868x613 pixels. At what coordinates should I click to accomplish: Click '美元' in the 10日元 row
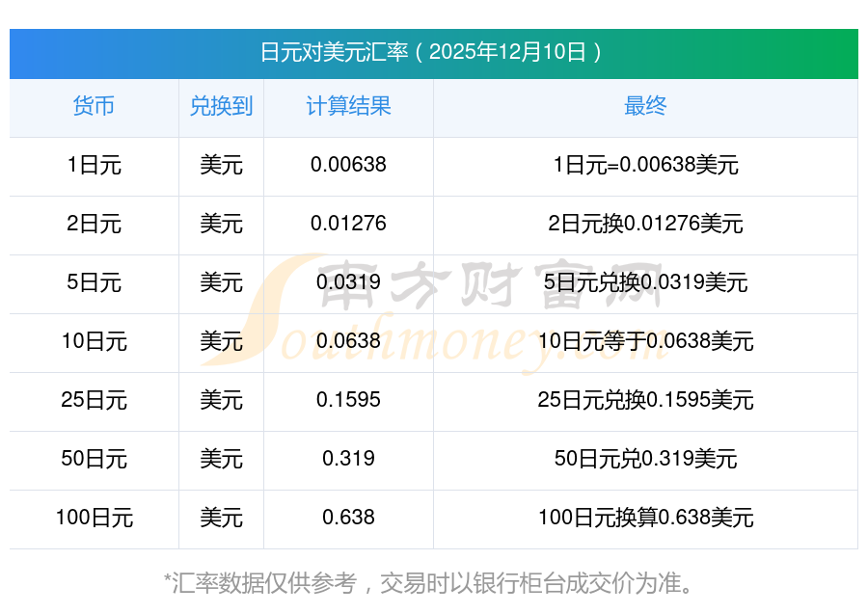click(x=221, y=341)
